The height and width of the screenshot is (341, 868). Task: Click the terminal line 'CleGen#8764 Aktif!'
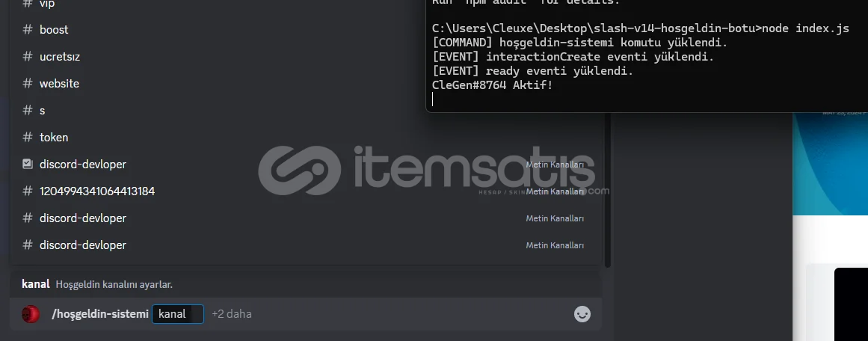tap(492, 85)
